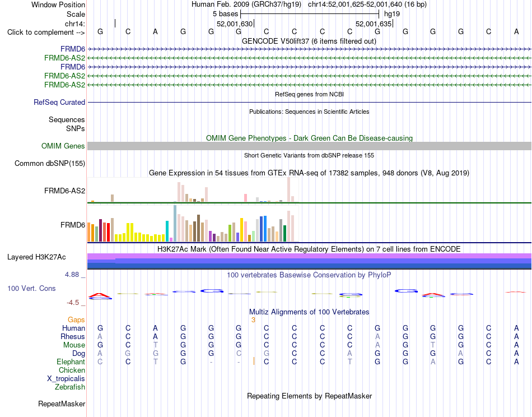Open 'Publications: Sequences in Scientific Articles' title
The image size is (532, 417).
coord(309,112)
